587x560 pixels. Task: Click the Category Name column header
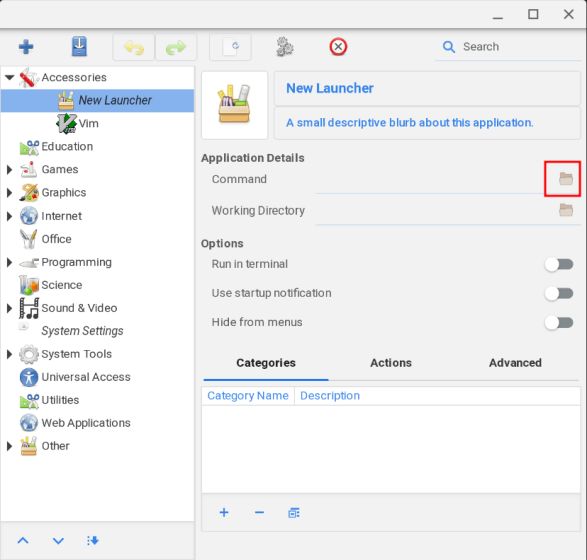pos(248,396)
